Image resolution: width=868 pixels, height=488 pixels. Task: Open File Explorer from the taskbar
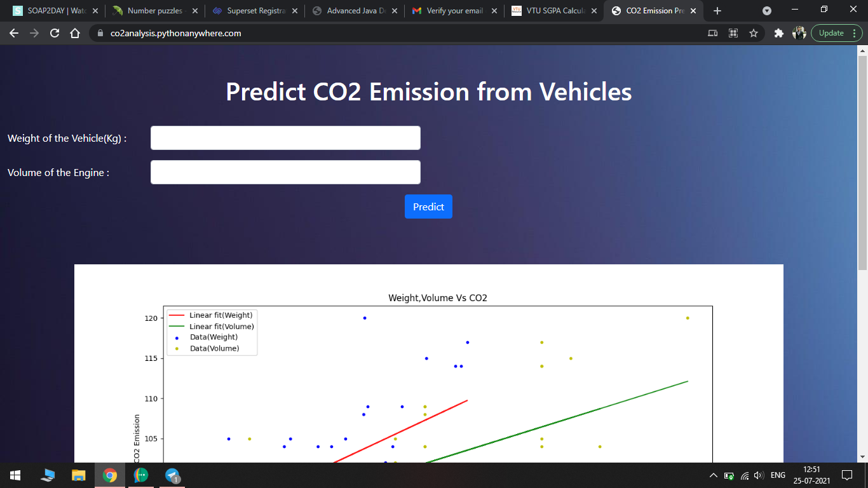pyautogui.click(x=78, y=475)
